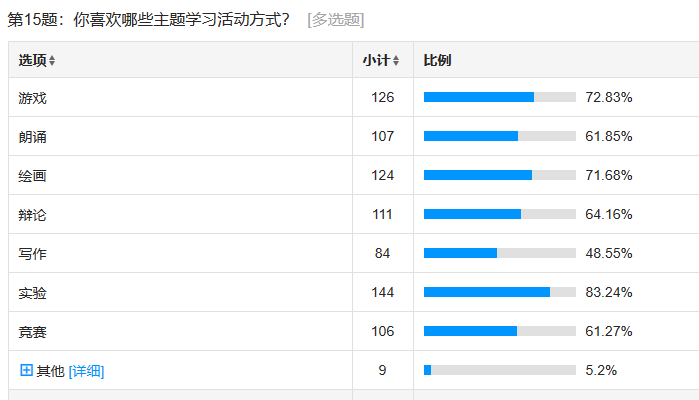Click the 多选题 tag in question title
This screenshot has width=699, height=400.
(x=336, y=20)
